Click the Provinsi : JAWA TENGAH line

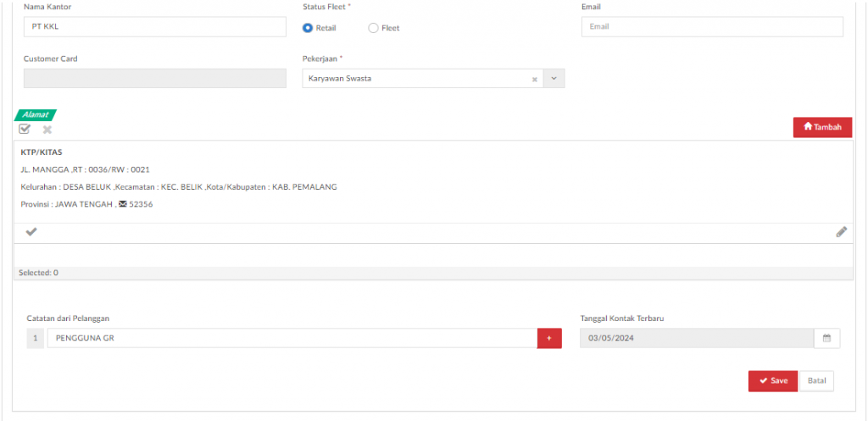click(x=86, y=204)
